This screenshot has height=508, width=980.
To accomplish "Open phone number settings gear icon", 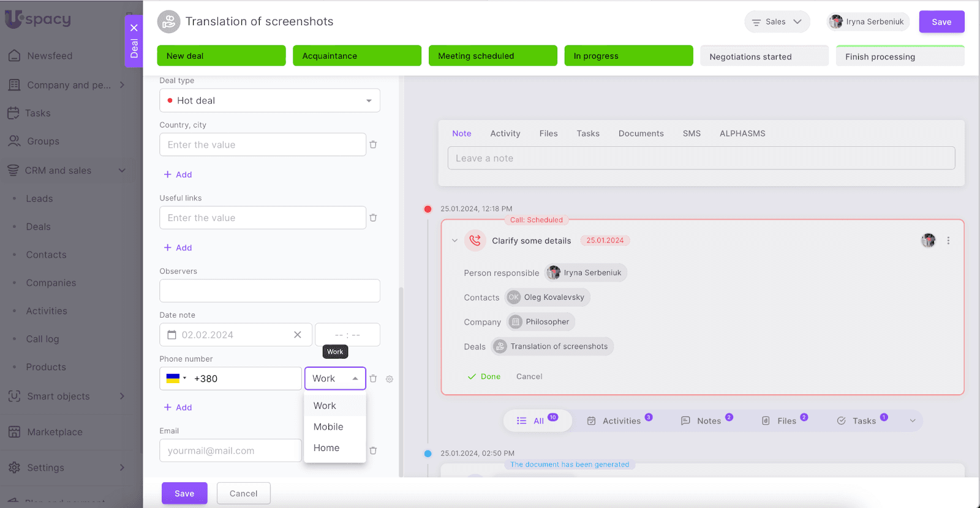I will coord(390,379).
